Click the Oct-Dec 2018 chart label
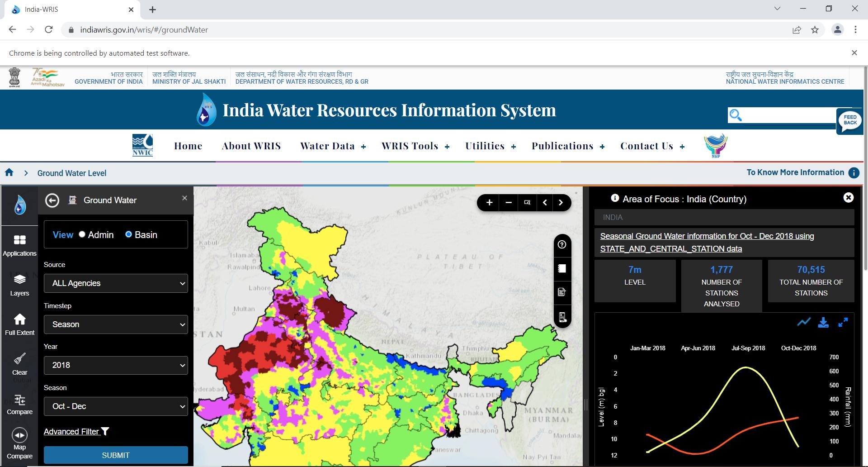This screenshot has height=467, width=868. (x=798, y=348)
